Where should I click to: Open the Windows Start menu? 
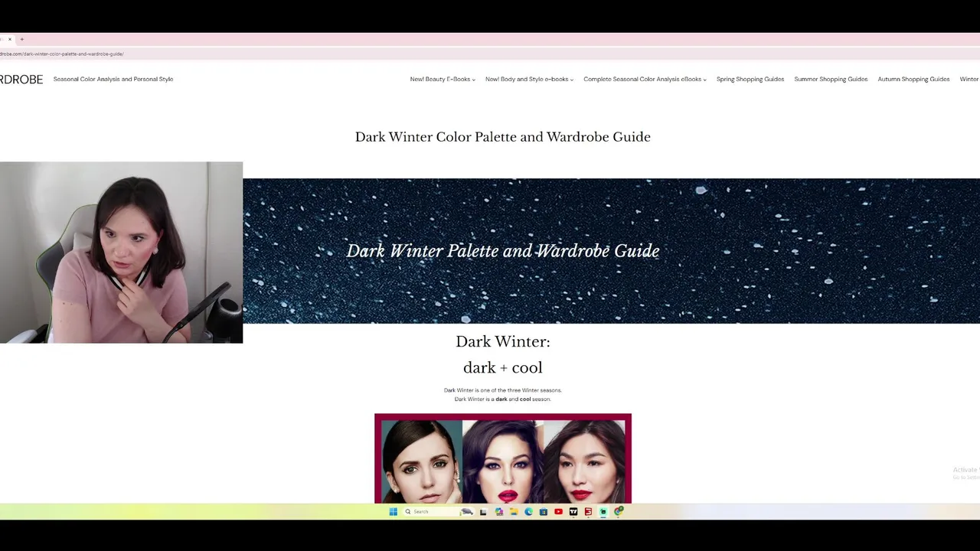point(393,511)
